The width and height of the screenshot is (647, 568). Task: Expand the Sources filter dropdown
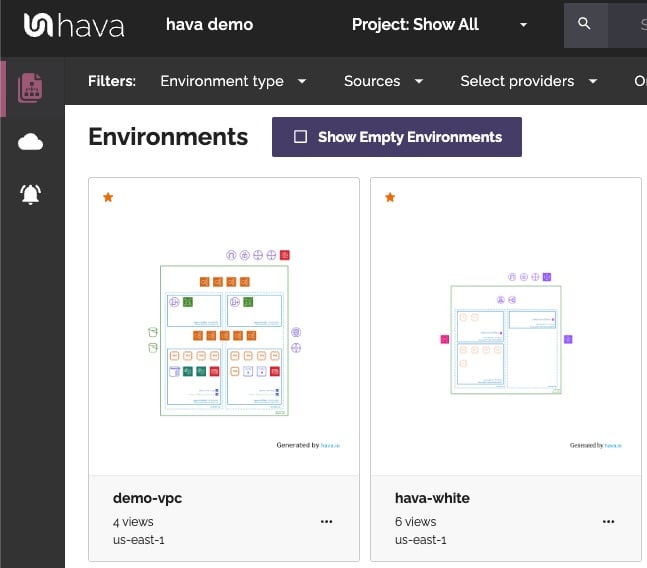383,81
